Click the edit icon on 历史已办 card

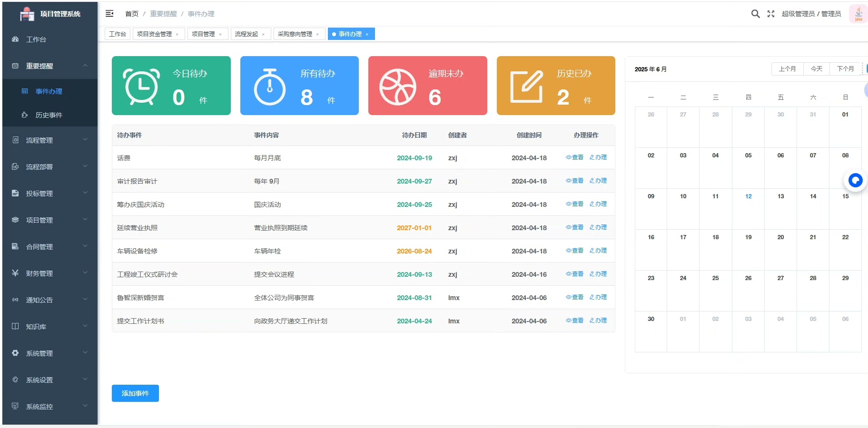[526, 86]
